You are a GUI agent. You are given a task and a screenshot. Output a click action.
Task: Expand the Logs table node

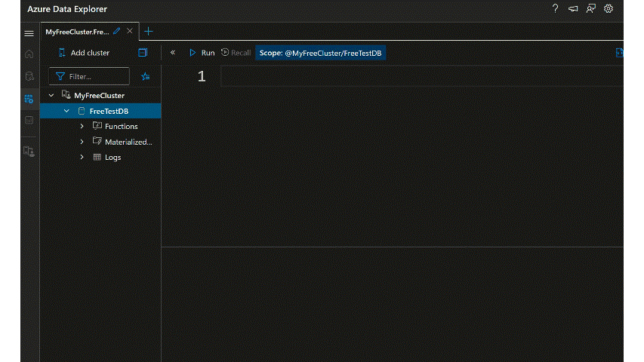tap(82, 157)
